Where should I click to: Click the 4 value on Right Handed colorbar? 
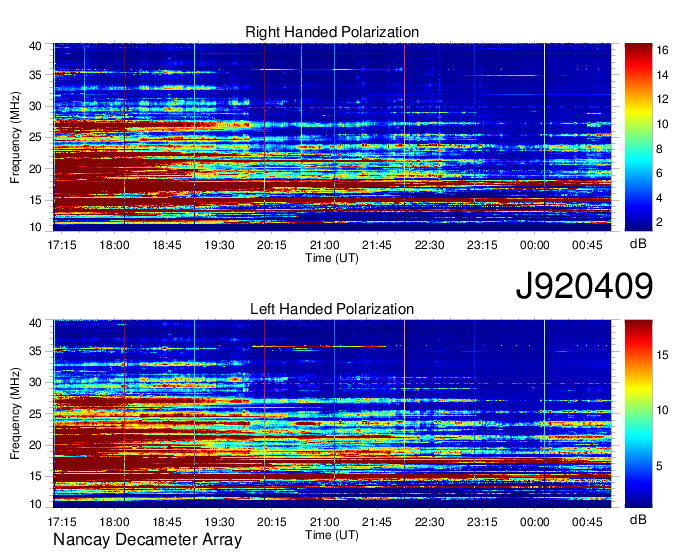(x=660, y=198)
